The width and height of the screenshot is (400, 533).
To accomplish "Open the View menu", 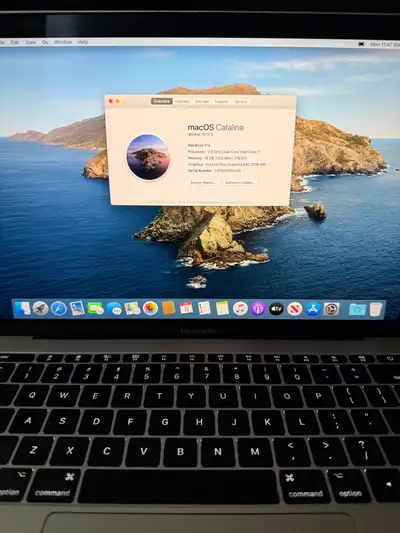I will coord(30,42).
